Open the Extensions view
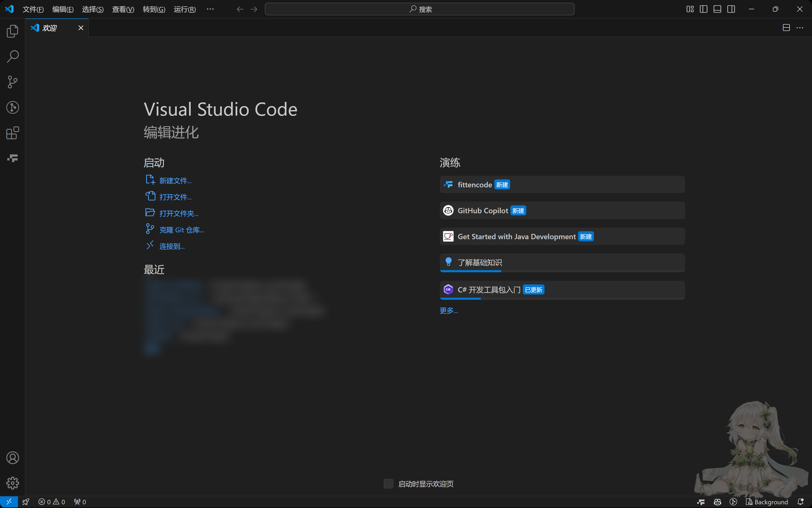 [12, 133]
